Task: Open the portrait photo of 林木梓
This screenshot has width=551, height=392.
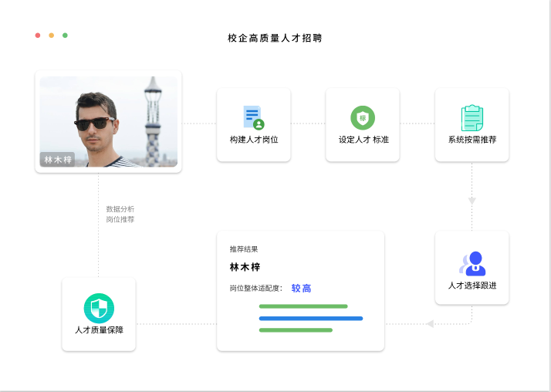Action: point(109,121)
